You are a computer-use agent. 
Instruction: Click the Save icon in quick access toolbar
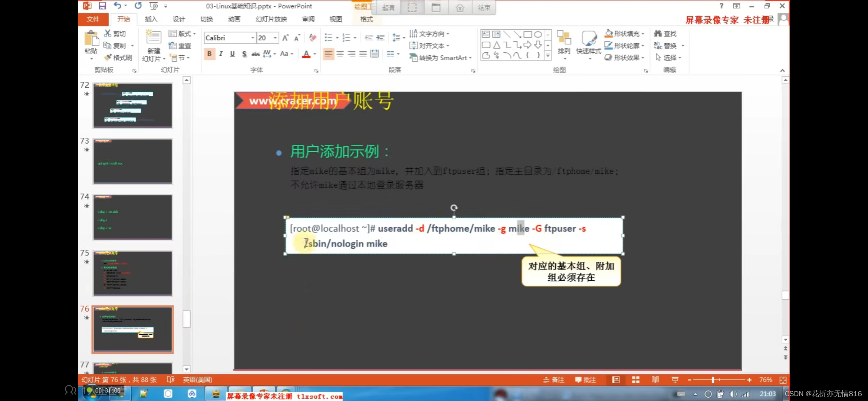(102, 6)
